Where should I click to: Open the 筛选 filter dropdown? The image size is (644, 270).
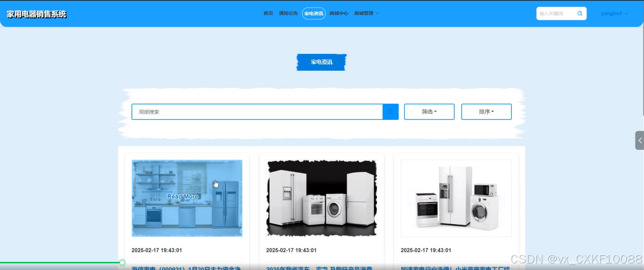429,112
